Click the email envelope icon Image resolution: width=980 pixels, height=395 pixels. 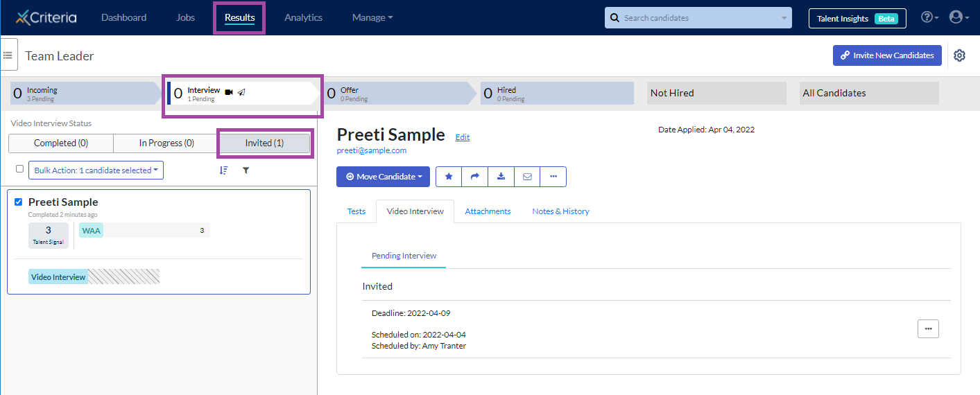(527, 177)
